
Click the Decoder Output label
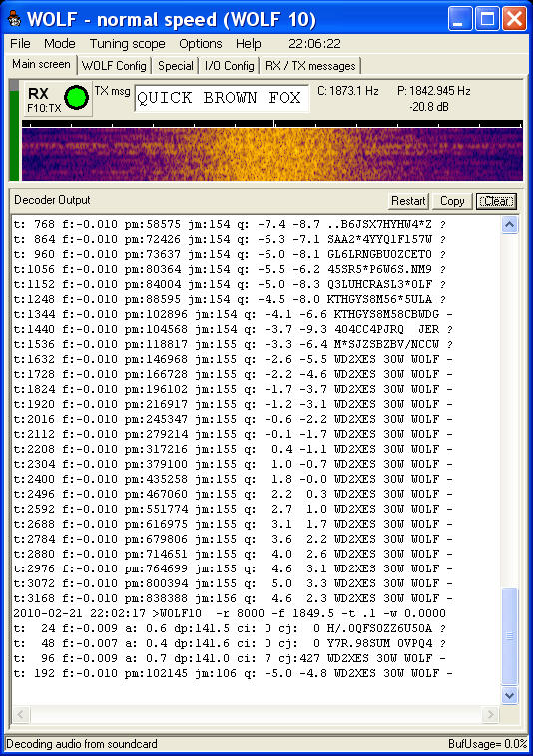(52, 200)
